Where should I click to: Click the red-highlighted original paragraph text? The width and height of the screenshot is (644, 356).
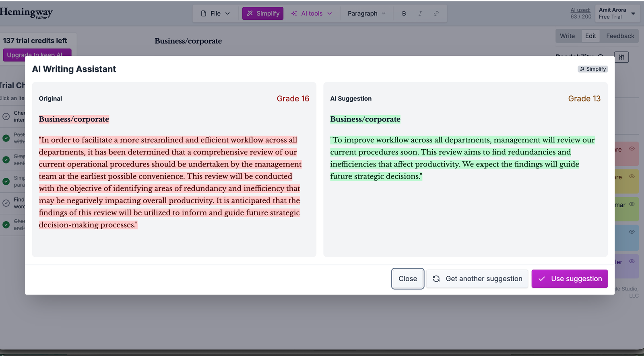click(170, 182)
